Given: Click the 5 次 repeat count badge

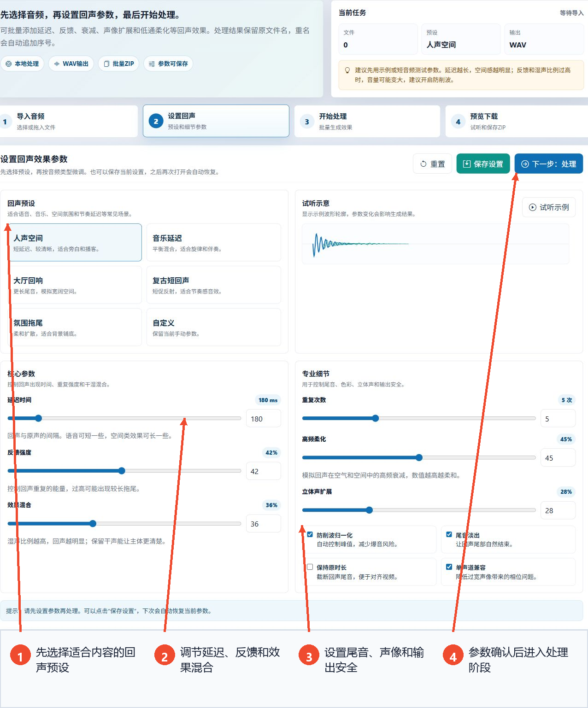Looking at the screenshot, I should (x=566, y=400).
